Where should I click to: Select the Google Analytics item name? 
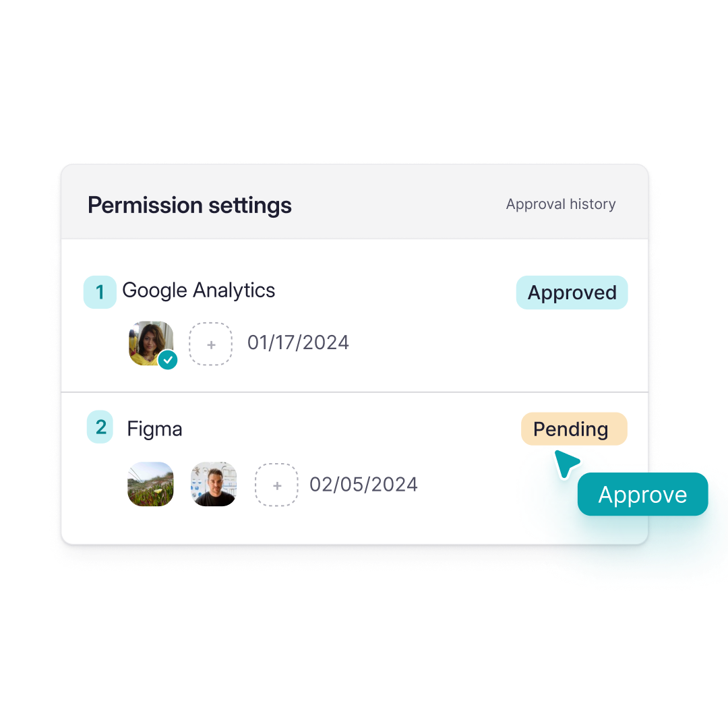(x=199, y=291)
